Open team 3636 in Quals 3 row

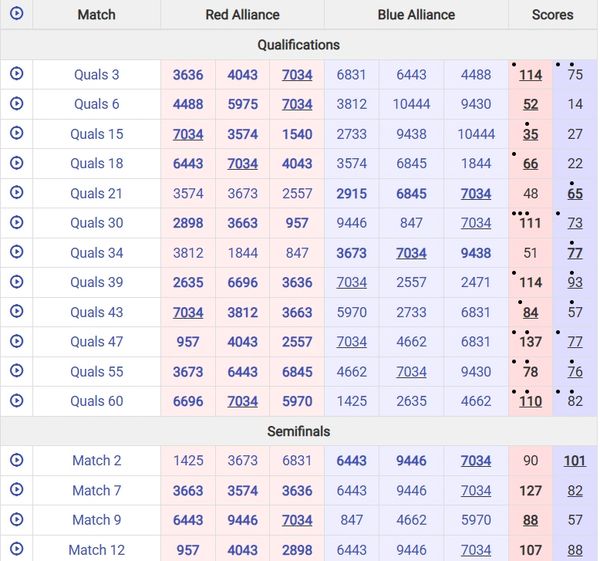coord(187,75)
